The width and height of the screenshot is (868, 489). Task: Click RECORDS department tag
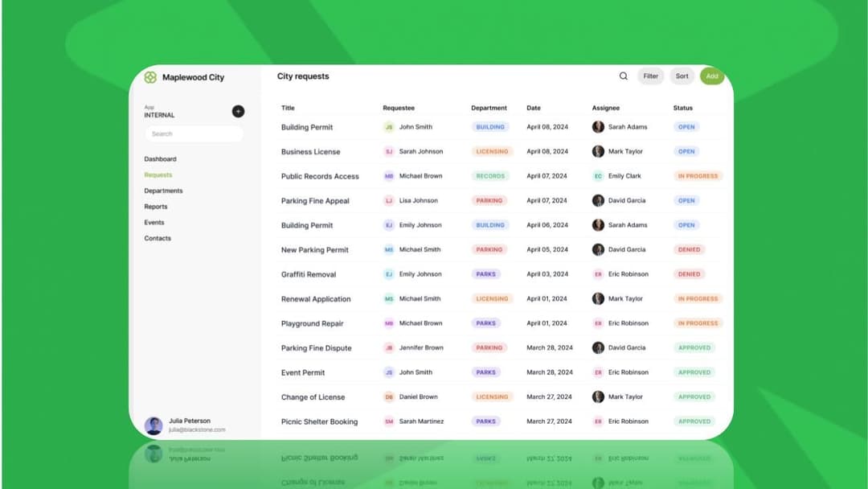tap(490, 176)
